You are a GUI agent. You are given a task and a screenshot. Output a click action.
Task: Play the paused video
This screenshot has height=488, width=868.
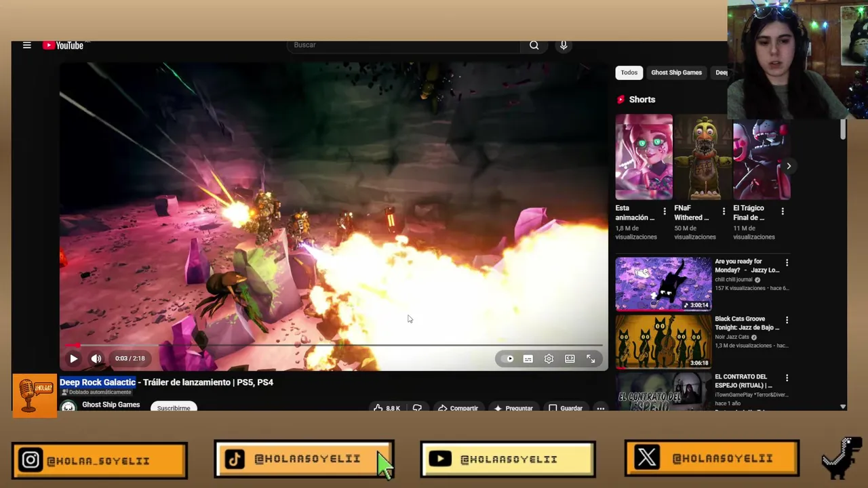click(x=73, y=359)
